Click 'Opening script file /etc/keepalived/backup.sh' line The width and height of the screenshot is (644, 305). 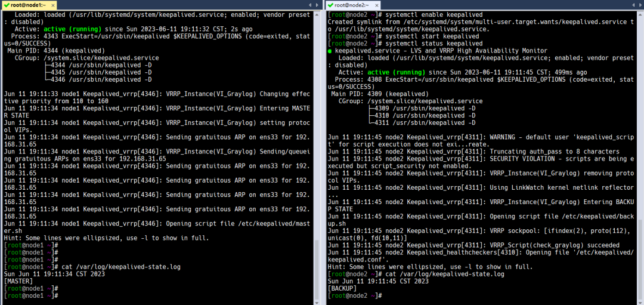point(481,220)
